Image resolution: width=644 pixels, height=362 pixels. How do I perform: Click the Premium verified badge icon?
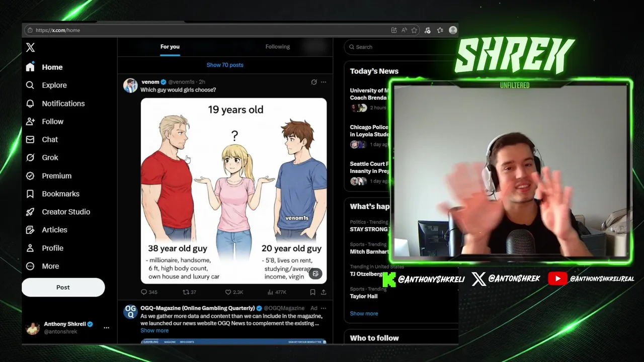tap(30, 175)
